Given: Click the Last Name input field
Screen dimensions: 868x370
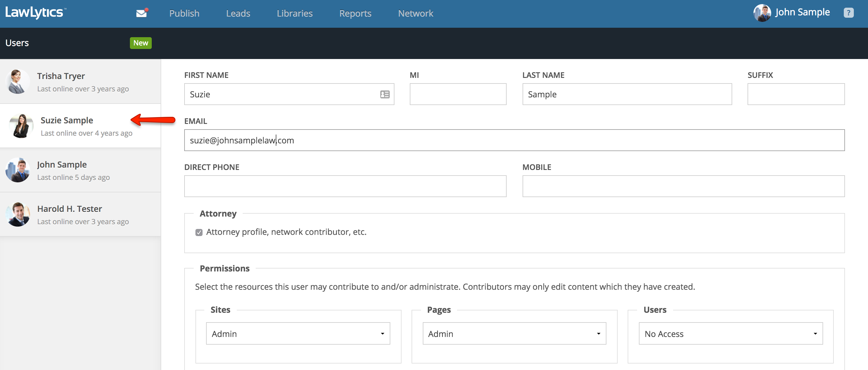Looking at the screenshot, I should [627, 94].
